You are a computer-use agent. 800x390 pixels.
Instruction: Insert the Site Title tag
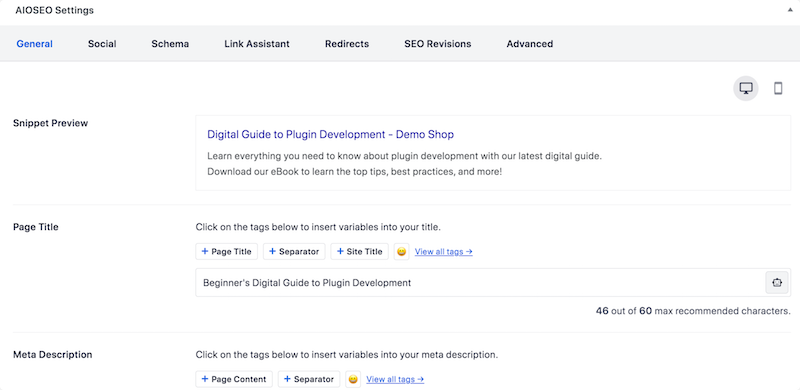coord(359,251)
